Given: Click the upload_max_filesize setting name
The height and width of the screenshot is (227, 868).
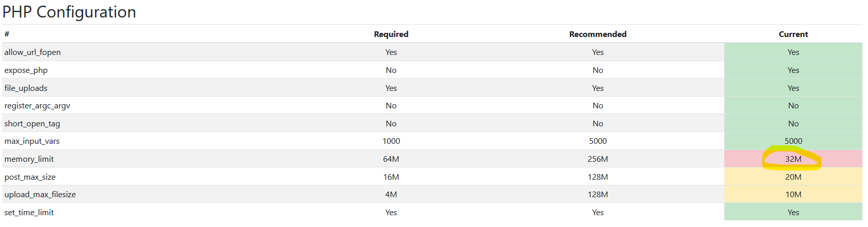Looking at the screenshot, I should 40,195.
